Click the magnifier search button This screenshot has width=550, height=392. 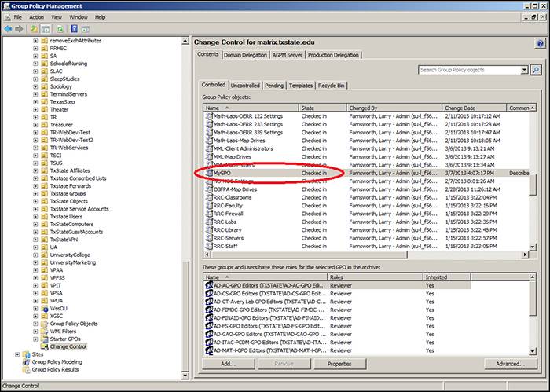[x=536, y=70]
